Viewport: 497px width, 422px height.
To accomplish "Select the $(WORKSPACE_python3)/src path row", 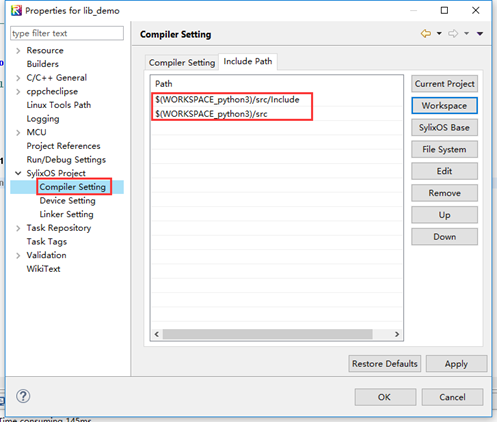I will click(x=277, y=114).
